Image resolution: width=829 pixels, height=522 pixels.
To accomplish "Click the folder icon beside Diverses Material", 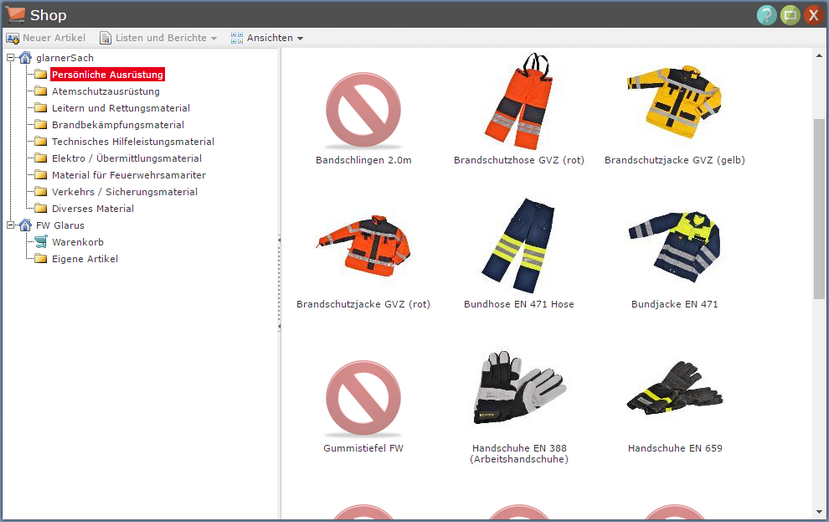I will pos(41,208).
